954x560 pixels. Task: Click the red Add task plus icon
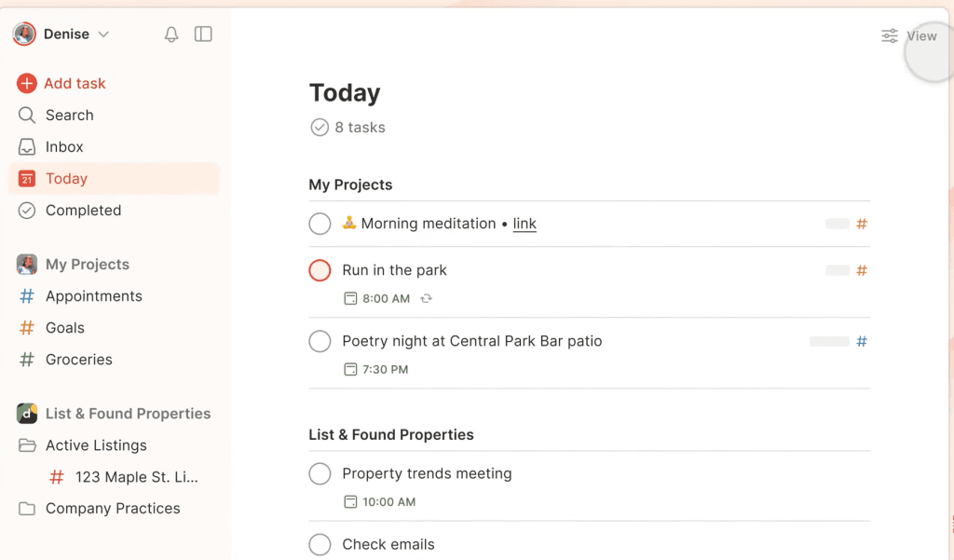click(x=27, y=83)
